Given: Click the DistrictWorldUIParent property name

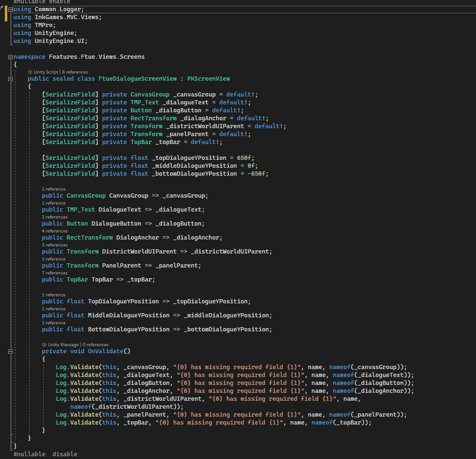Looking at the screenshot, I should [x=139, y=252].
